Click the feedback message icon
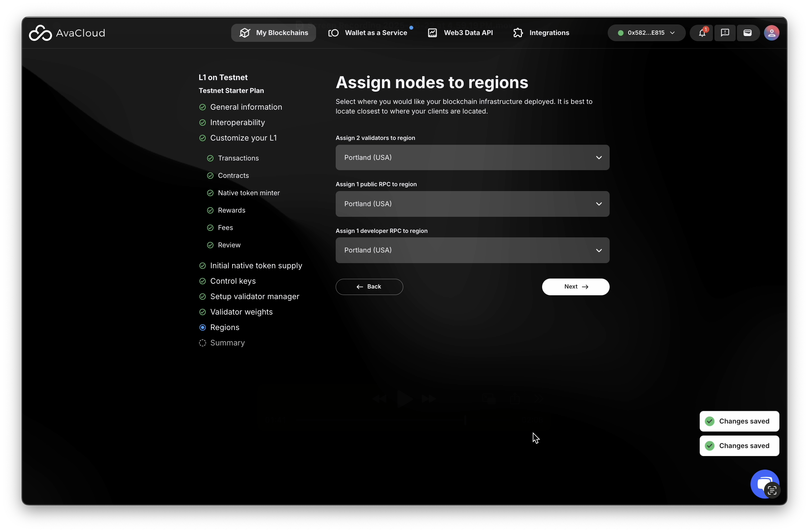Viewport: 809px width, 532px height. [725, 33]
